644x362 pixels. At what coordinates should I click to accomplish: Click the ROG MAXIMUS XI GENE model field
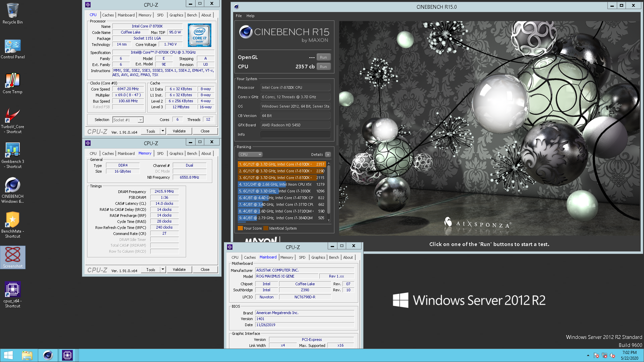click(286, 276)
